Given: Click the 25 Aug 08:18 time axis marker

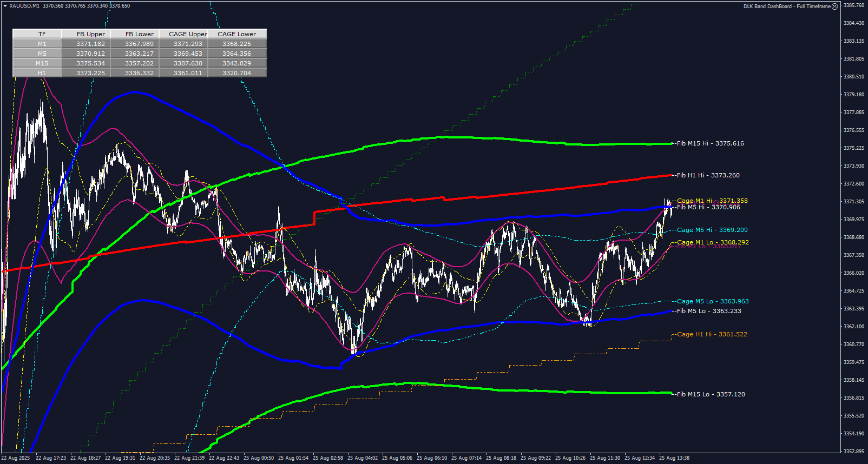Looking at the screenshot, I should [501, 458].
